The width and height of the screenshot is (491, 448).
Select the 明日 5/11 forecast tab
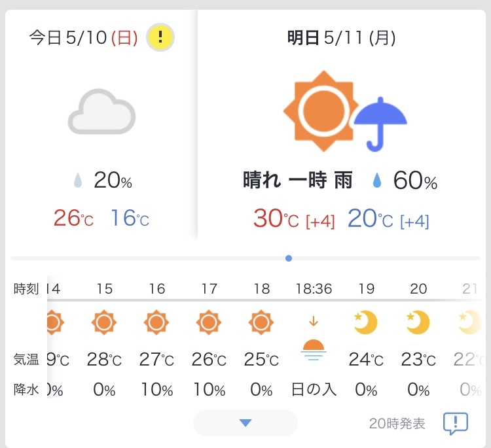pyautogui.click(x=341, y=39)
